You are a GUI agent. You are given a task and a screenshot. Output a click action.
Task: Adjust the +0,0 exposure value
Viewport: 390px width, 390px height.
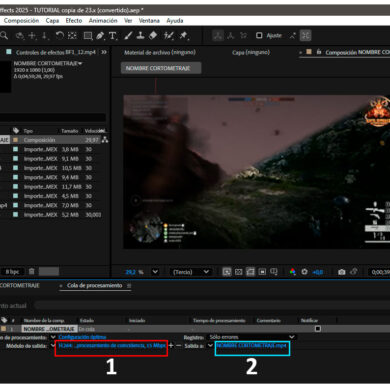click(318, 272)
